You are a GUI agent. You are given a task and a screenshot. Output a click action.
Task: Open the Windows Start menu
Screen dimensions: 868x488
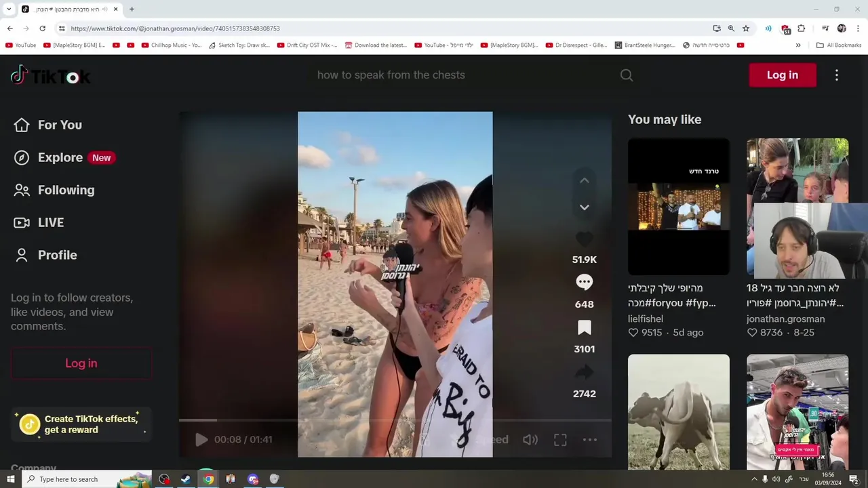click(x=11, y=479)
